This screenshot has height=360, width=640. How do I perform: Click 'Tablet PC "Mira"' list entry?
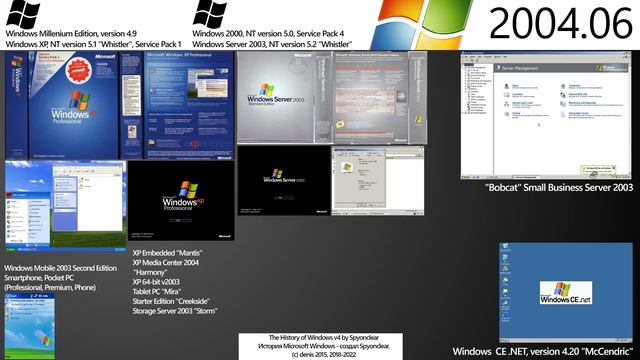157,292
